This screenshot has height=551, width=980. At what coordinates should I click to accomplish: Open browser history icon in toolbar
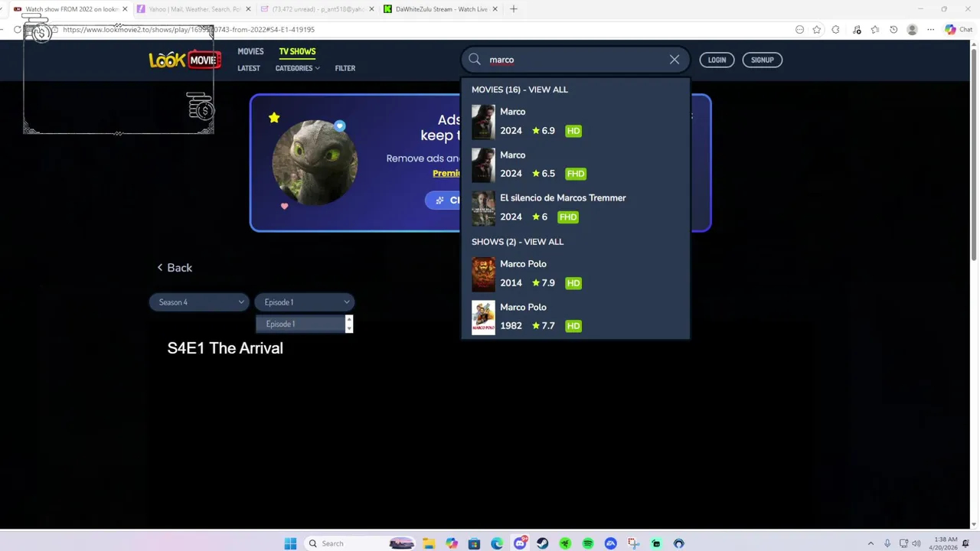(893, 30)
